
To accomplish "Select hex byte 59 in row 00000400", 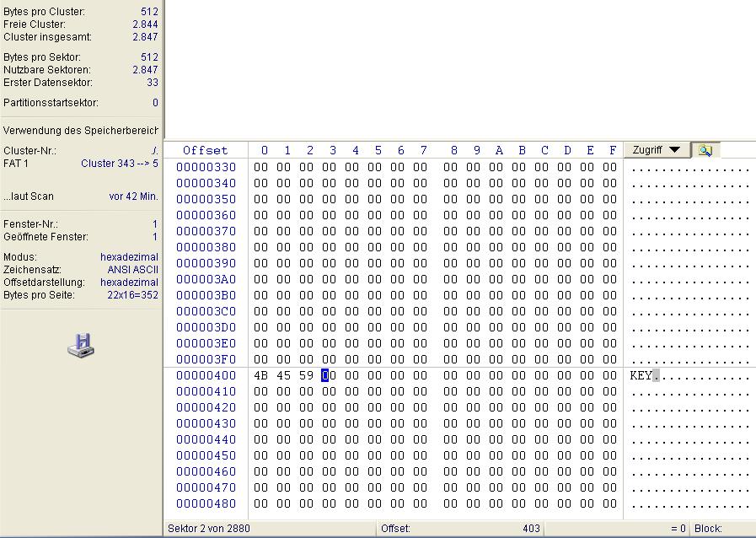I will click(x=307, y=375).
